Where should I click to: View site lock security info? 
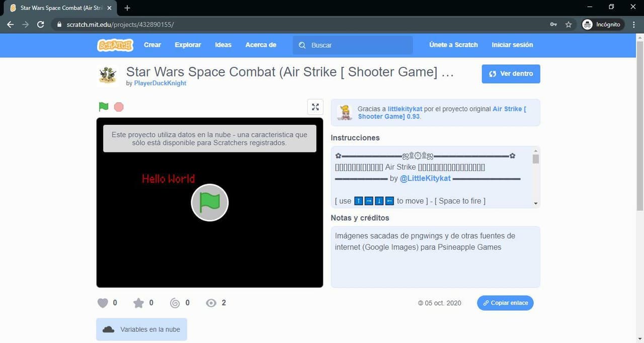click(x=59, y=24)
